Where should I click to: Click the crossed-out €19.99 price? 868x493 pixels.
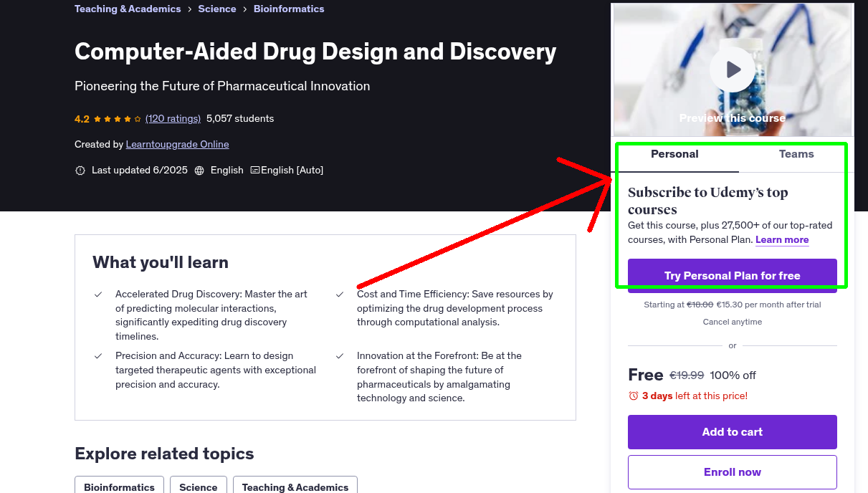point(687,375)
